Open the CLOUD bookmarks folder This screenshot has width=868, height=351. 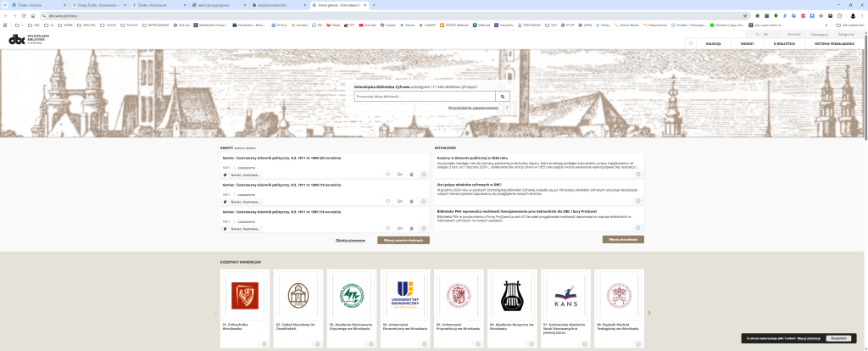(108, 25)
